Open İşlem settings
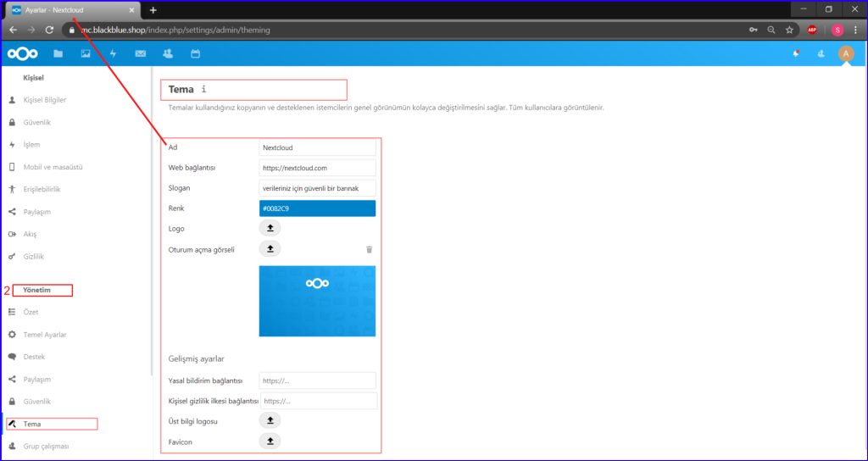 (31, 144)
